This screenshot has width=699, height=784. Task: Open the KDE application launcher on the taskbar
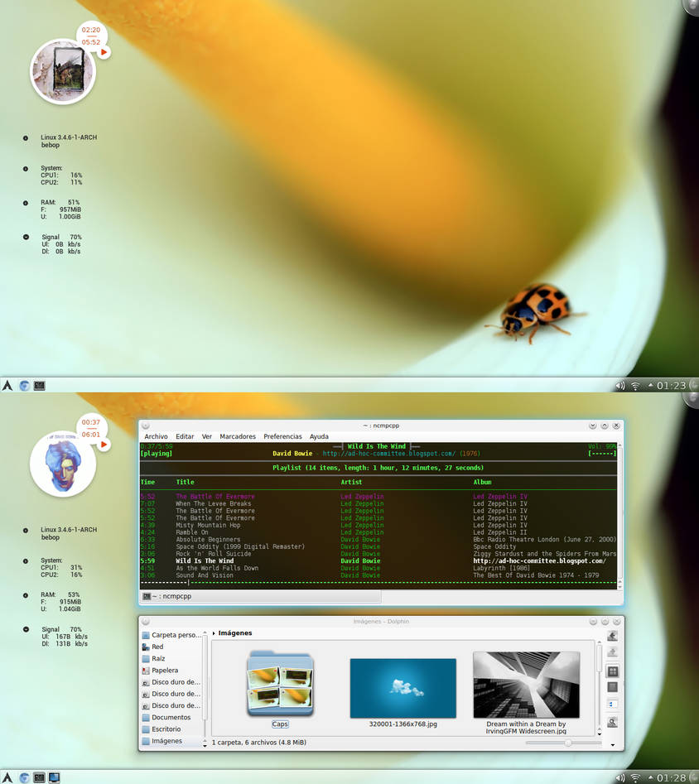[8, 777]
